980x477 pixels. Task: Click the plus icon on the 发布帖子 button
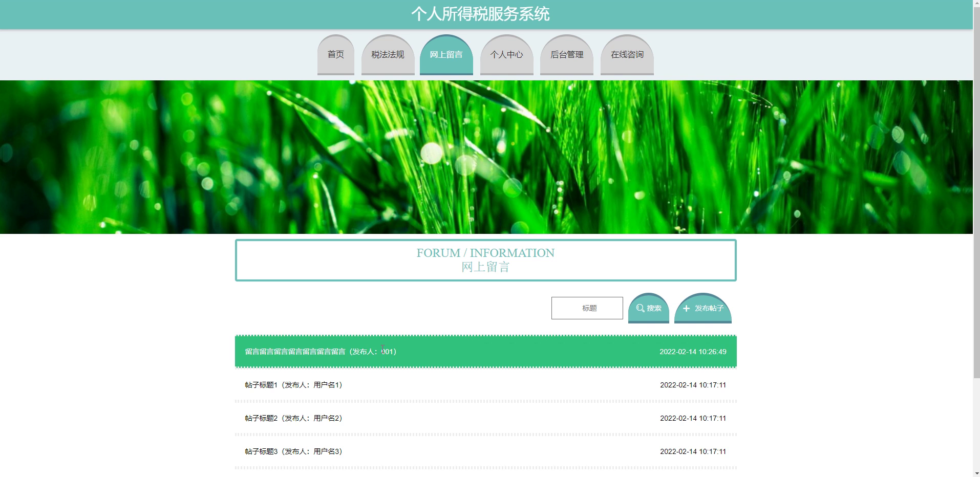coord(686,308)
